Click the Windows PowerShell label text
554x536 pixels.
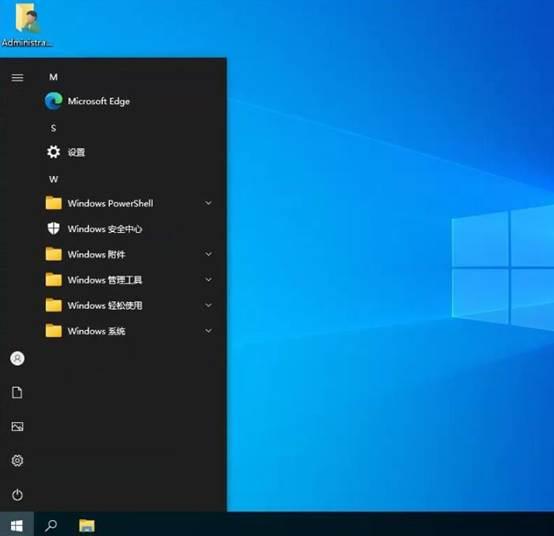pos(111,203)
